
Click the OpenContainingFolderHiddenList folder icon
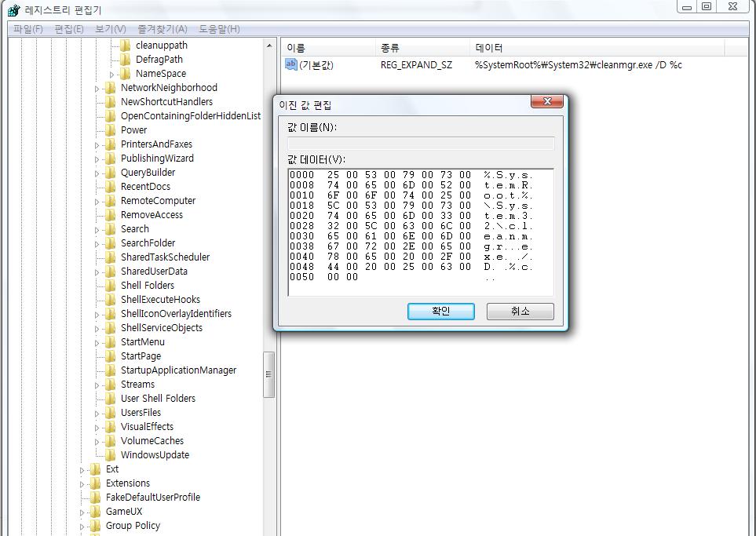pyautogui.click(x=111, y=116)
